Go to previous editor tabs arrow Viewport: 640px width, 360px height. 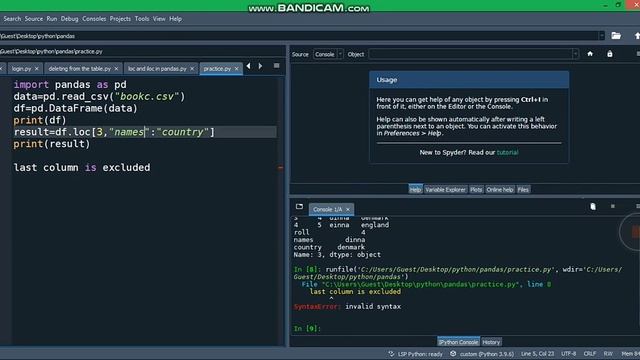[x=249, y=66]
